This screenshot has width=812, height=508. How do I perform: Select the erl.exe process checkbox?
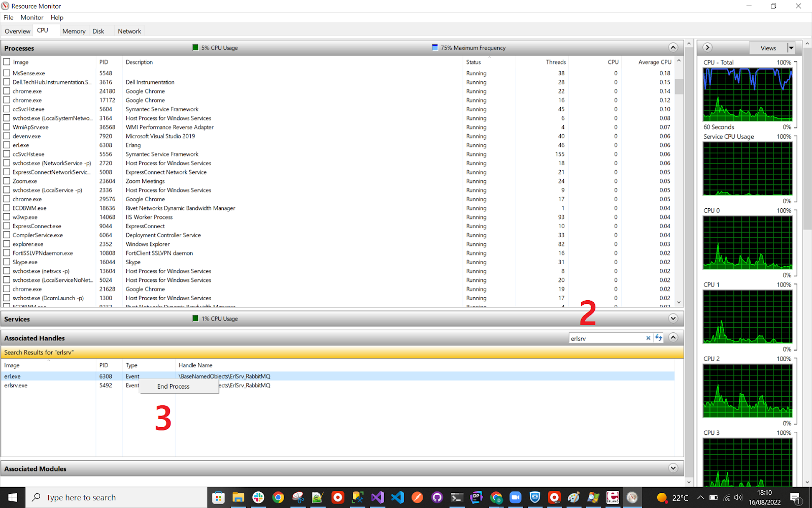coord(7,145)
